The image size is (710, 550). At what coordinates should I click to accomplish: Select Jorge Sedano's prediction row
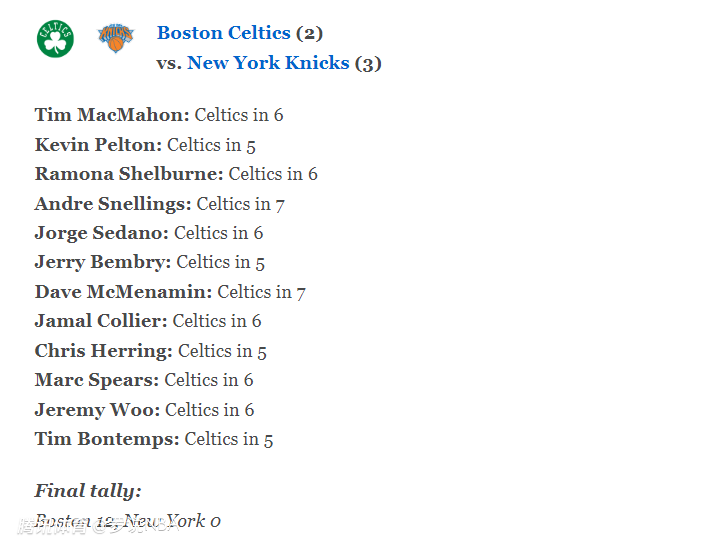click(x=149, y=233)
